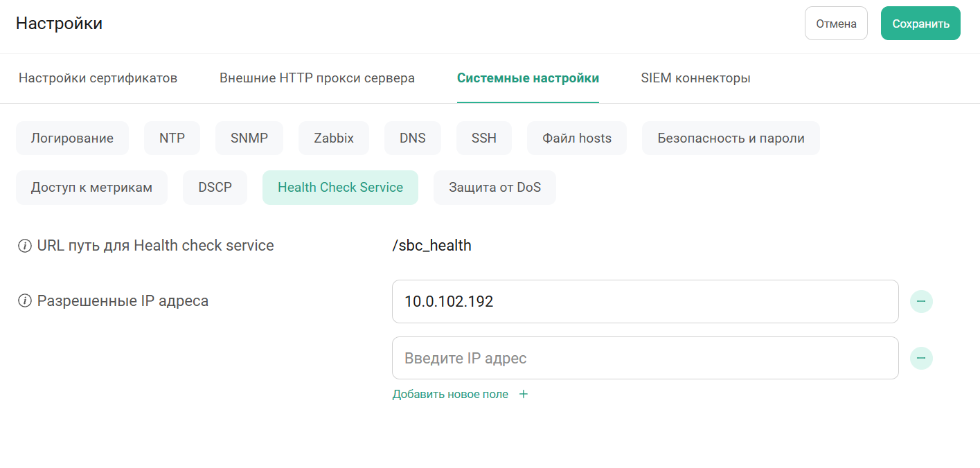The image size is (980, 468).
Task: Open SNMP settings section
Action: click(249, 138)
